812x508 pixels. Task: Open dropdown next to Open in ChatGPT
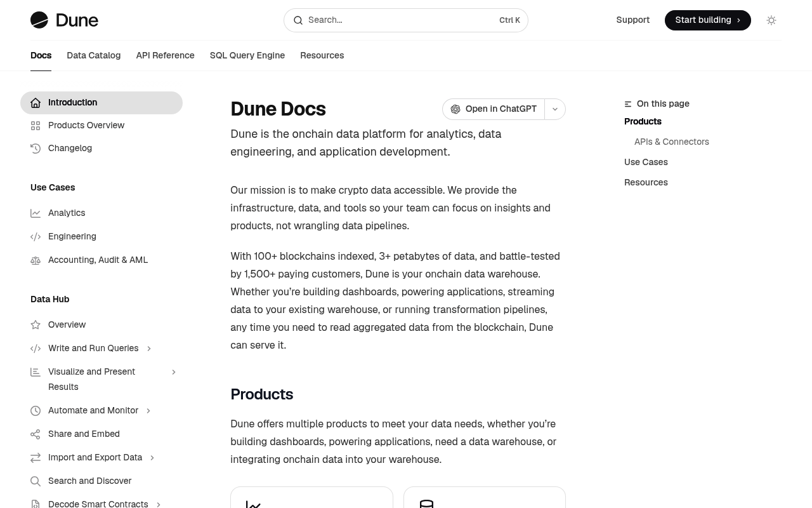point(555,109)
